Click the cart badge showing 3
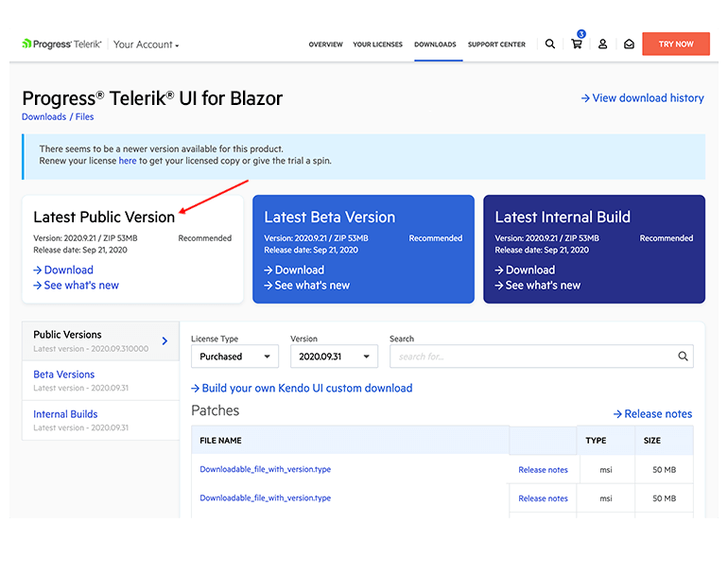This screenshot has width=728, height=575. pyautogui.click(x=581, y=34)
